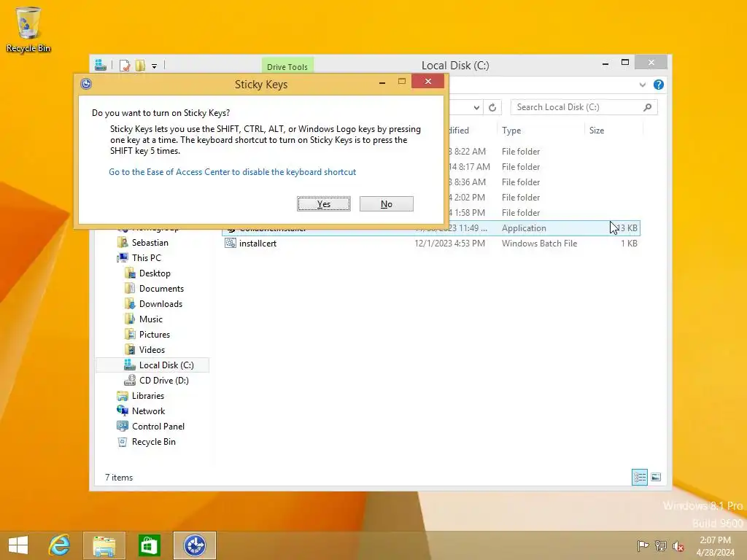Open the Windows Start button
The width and height of the screenshot is (747, 560).
(18, 545)
